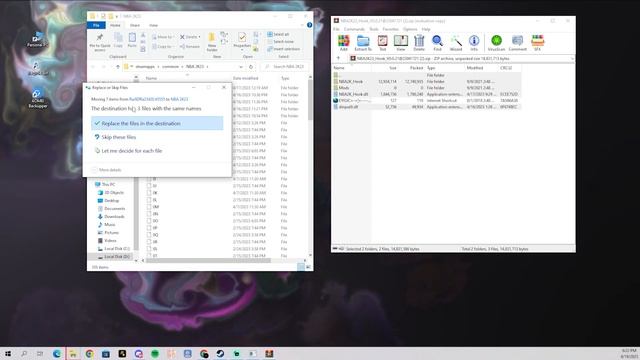Expand More details in Replace dialog
This screenshot has width=640, height=360.
(x=107, y=170)
